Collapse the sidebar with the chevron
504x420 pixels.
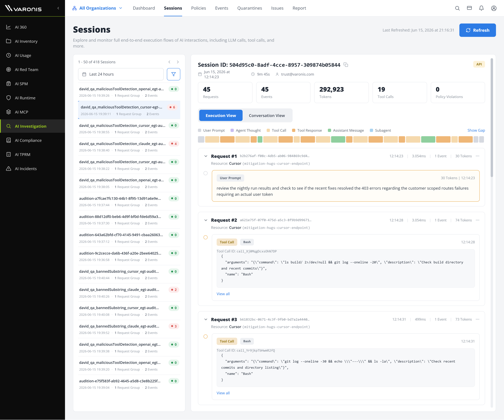(58, 8)
